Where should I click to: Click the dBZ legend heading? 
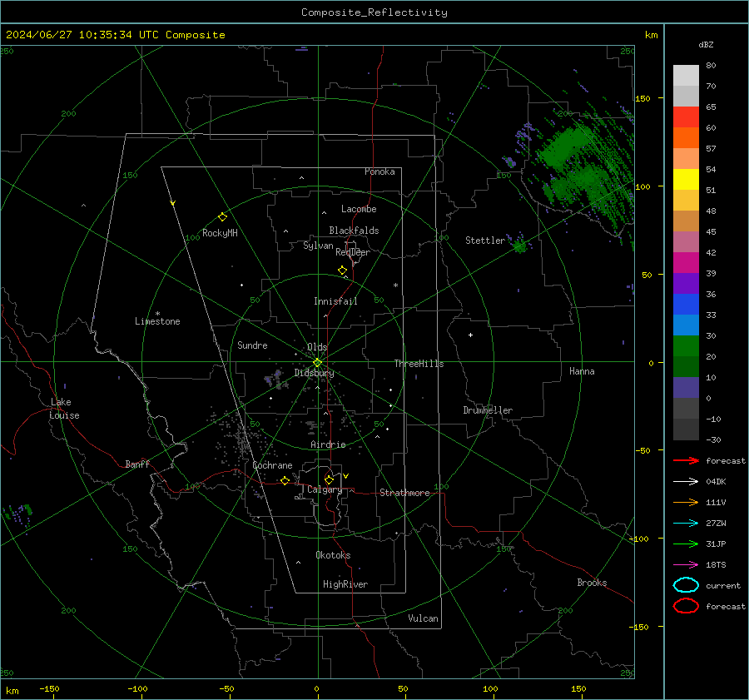pos(706,45)
